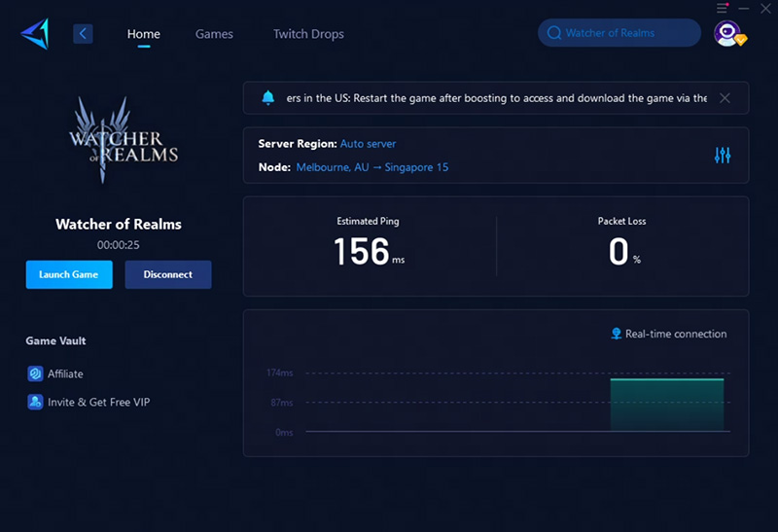Screen dimensions: 778x532
Task: Click the Disconnect button
Action: pos(168,274)
